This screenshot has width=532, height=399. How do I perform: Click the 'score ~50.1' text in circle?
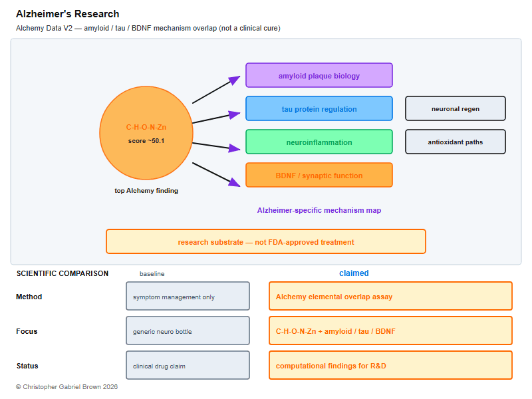(x=146, y=141)
